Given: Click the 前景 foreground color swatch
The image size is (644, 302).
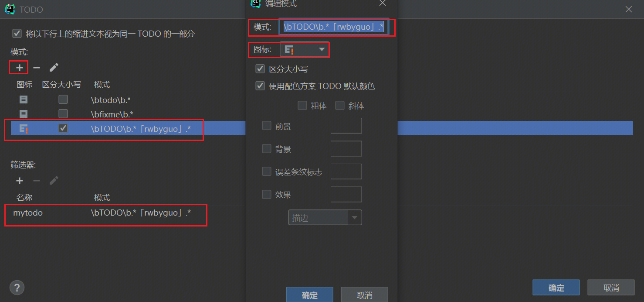Looking at the screenshot, I should pyautogui.click(x=346, y=126).
